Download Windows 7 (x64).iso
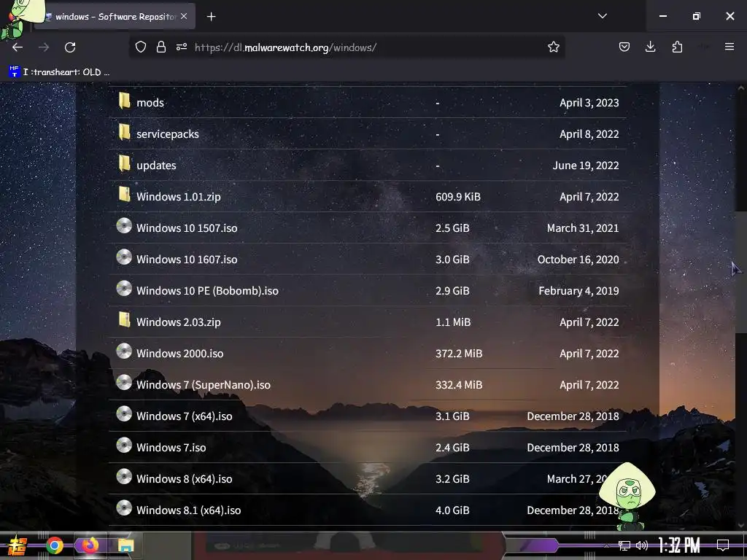 click(x=185, y=416)
